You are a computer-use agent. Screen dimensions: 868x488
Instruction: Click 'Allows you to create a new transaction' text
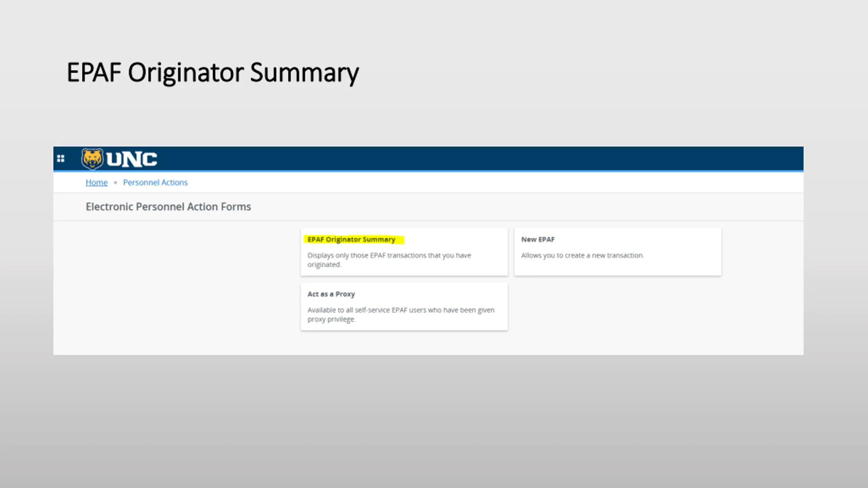pos(582,256)
